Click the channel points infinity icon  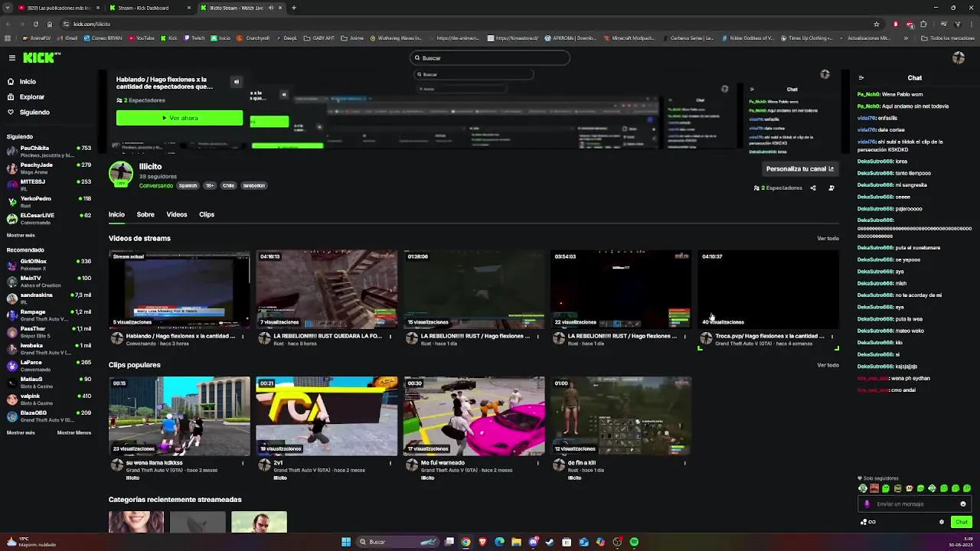point(868,522)
